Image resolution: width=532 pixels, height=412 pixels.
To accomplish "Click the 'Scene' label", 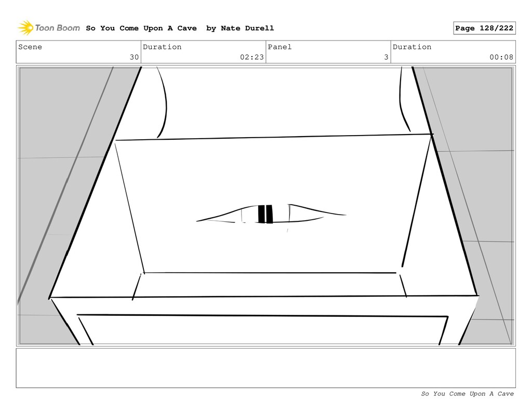I will [x=30, y=47].
